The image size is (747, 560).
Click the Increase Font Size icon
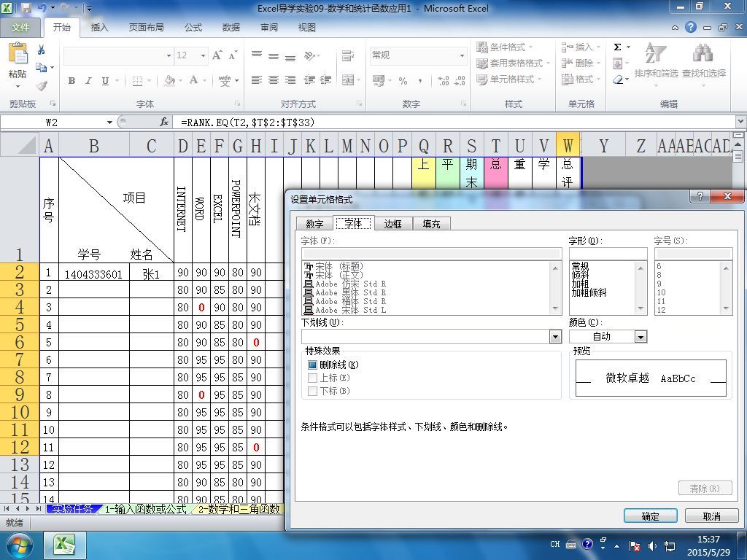[217, 55]
